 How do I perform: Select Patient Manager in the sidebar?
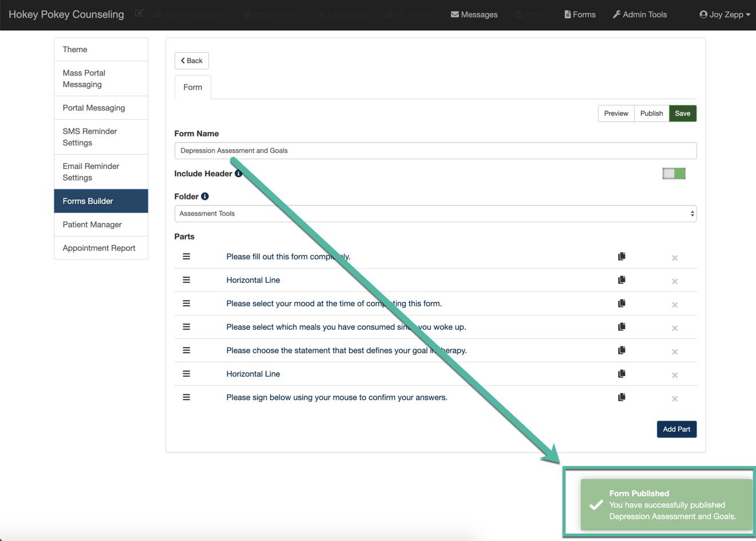pos(92,224)
